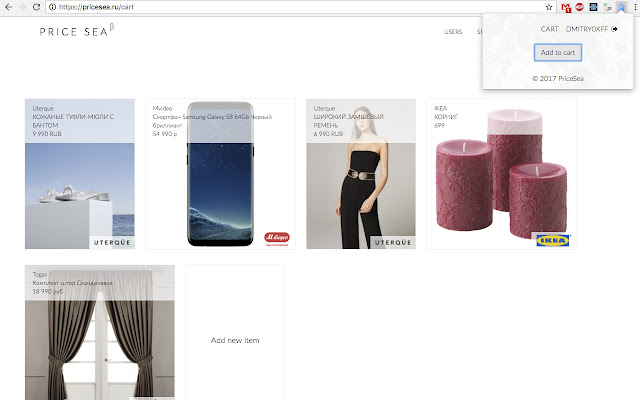
Task: Open the Samsung Galaxy S8 product card
Action: (x=220, y=174)
